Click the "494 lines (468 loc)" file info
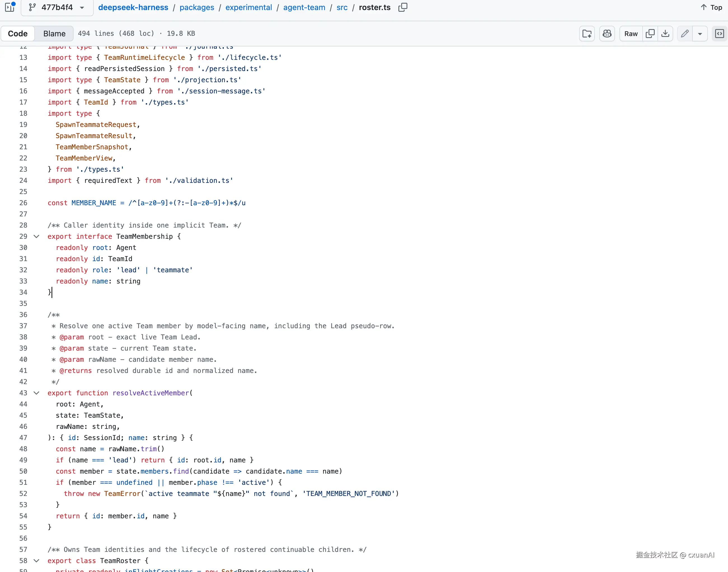 (x=116, y=34)
